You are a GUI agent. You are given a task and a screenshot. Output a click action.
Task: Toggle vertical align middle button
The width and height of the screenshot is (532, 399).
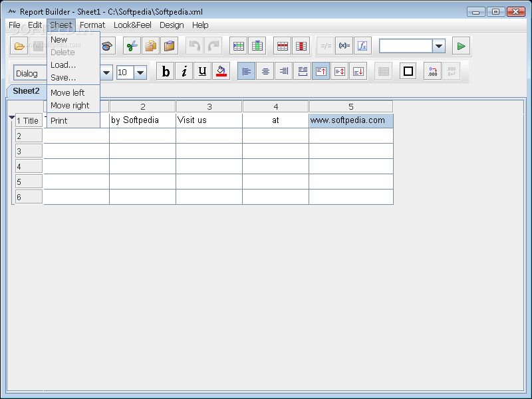(x=340, y=71)
